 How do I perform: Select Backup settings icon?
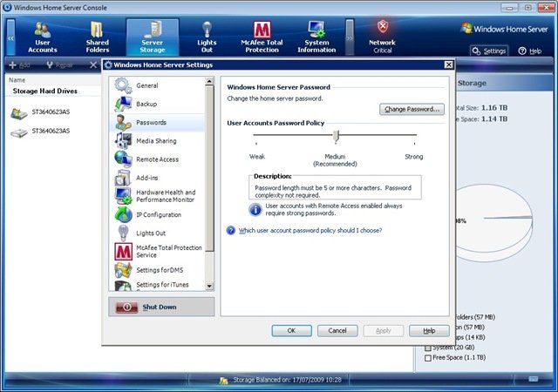[x=123, y=104]
